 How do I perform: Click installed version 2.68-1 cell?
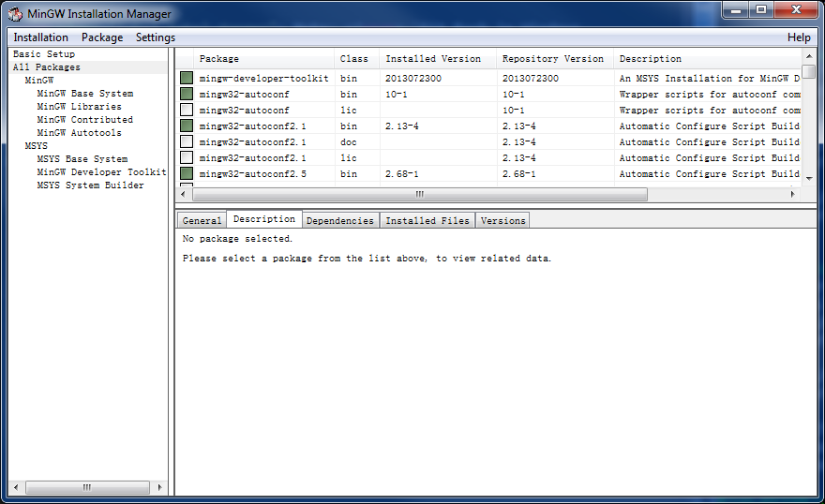click(402, 174)
